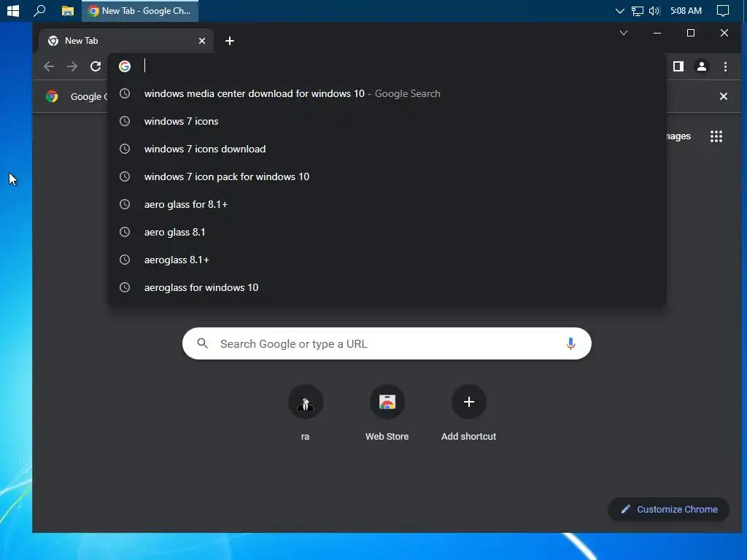
Task: Select suggestion aeroglass 8.1+
Action: pyautogui.click(x=387, y=260)
